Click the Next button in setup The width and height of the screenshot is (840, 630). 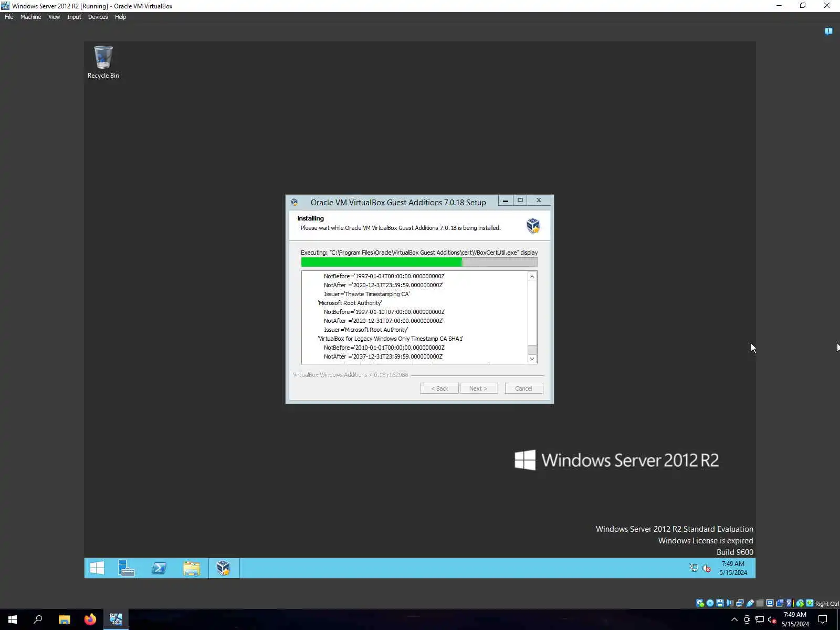tap(478, 388)
